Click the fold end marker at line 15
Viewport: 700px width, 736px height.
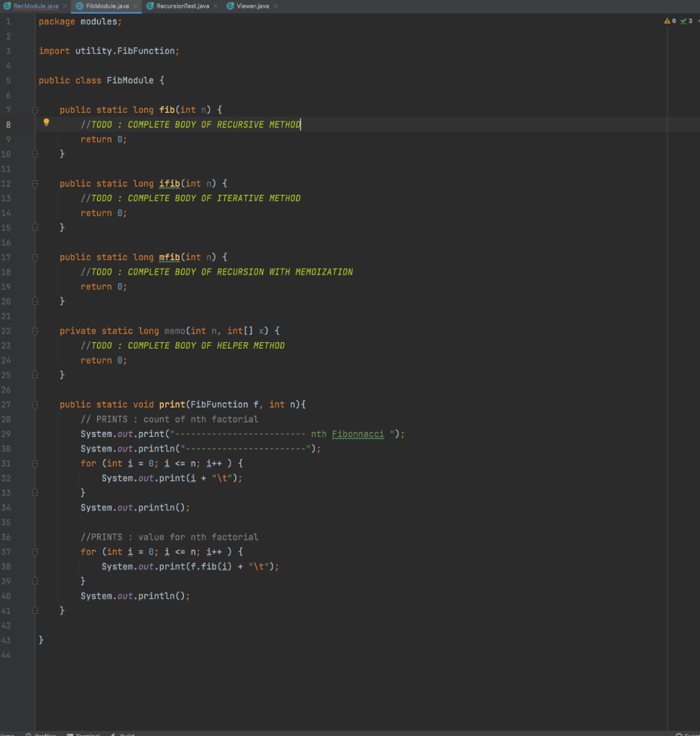point(35,228)
